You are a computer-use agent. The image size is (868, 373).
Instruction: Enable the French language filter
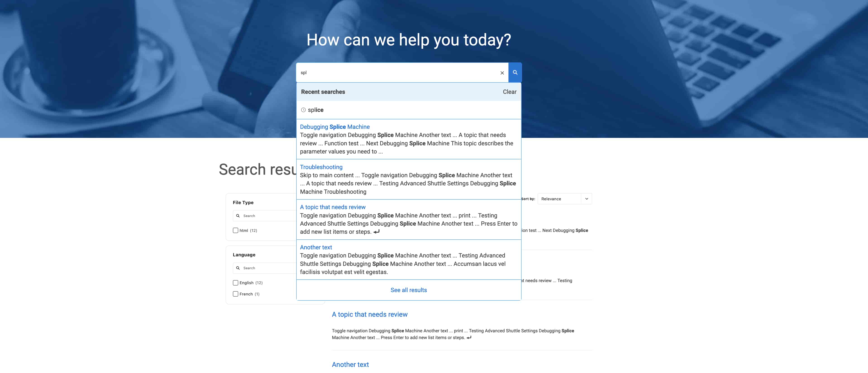point(236,294)
